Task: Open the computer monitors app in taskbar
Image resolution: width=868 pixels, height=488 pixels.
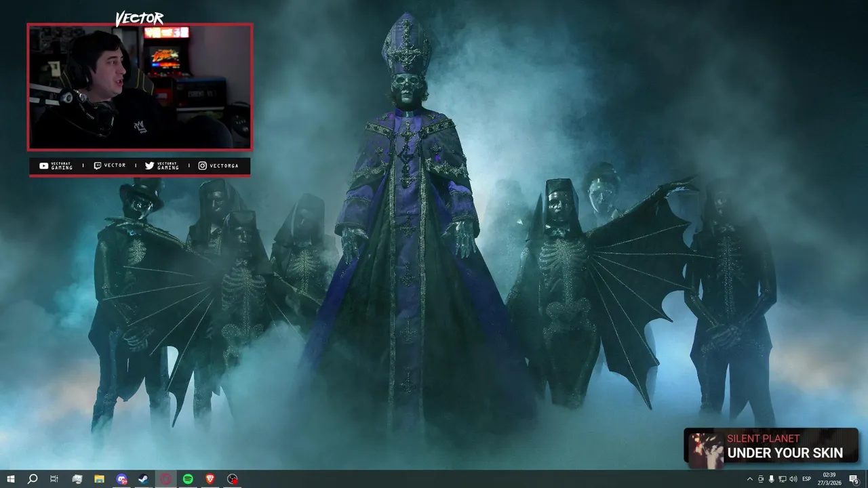Action: coord(77,479)
